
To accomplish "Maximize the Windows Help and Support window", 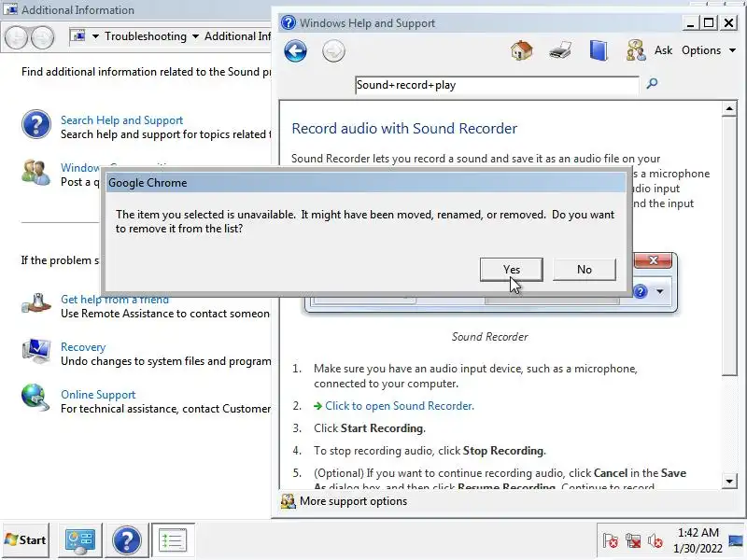I will click(x=709, y=22).
